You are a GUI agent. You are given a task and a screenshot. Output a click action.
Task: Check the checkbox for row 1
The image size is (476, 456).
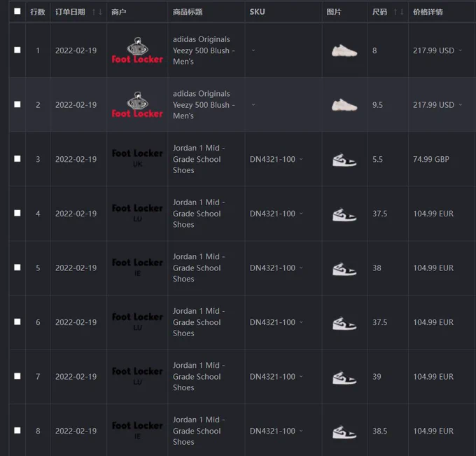click(x=17, y=50)
